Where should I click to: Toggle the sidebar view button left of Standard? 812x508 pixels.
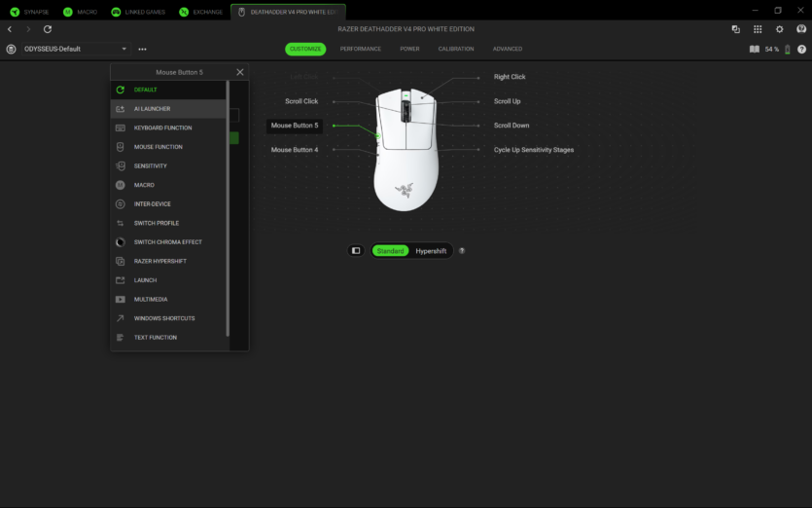point(356,251)
